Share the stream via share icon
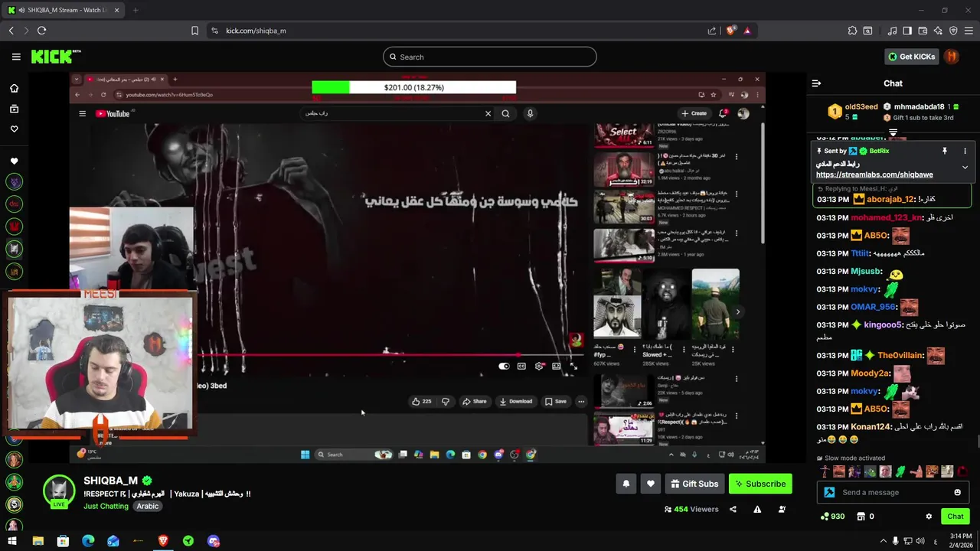 pyautogui.click(x=733, y=509)
